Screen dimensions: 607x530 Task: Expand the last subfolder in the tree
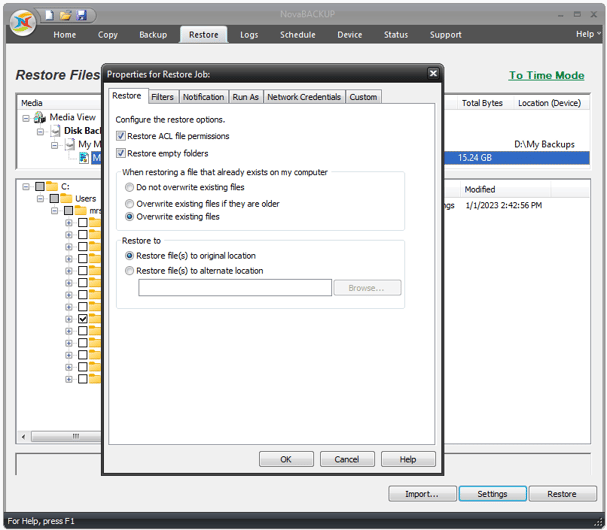(69, 379)
